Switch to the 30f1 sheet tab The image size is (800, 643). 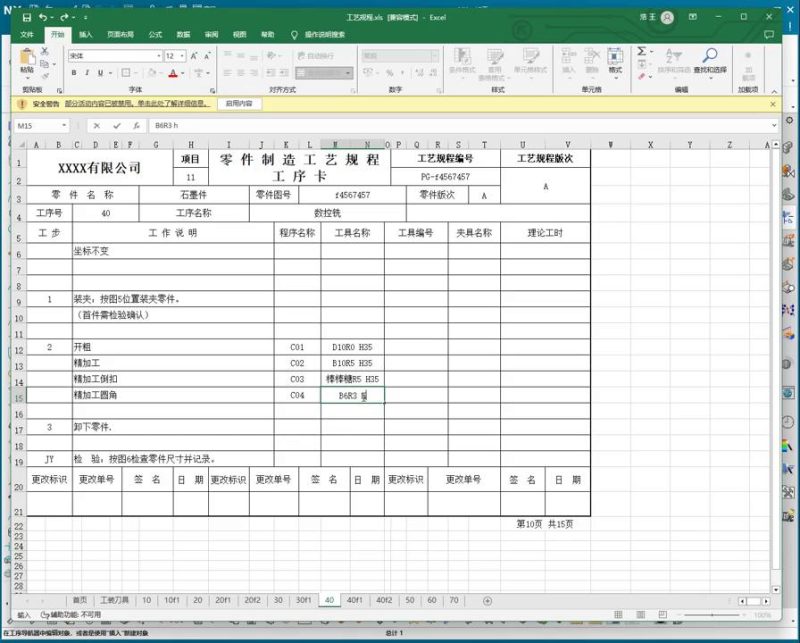303,600
